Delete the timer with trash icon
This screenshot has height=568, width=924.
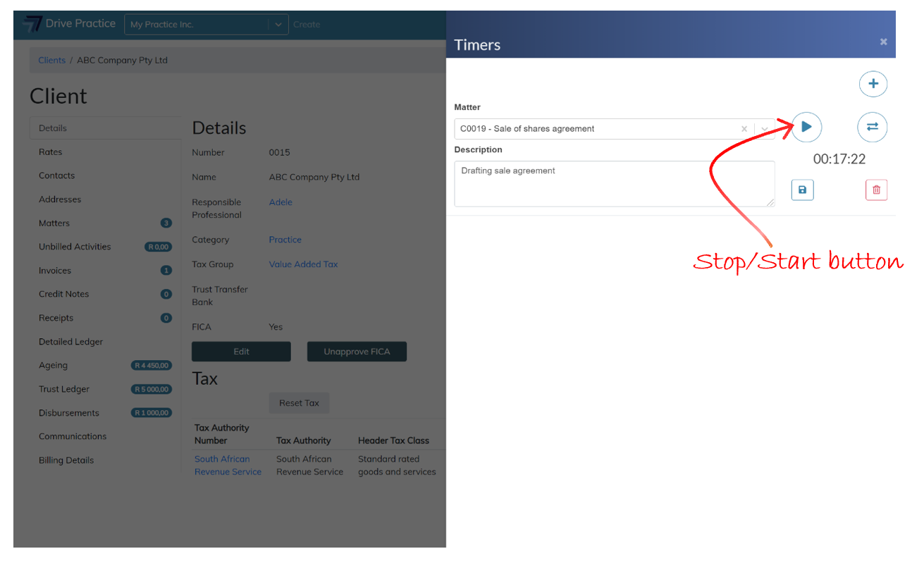pyautogui.click(x=876, y=190)
